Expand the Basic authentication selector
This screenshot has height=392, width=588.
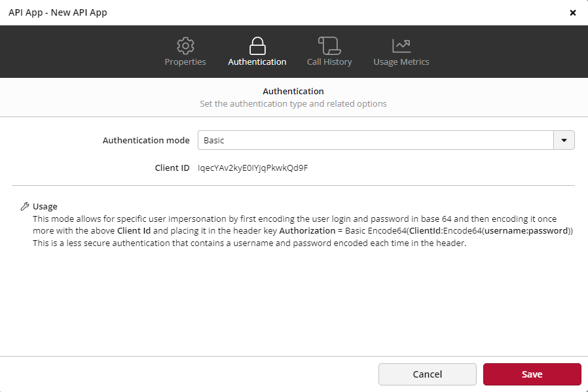coord(564,139)
